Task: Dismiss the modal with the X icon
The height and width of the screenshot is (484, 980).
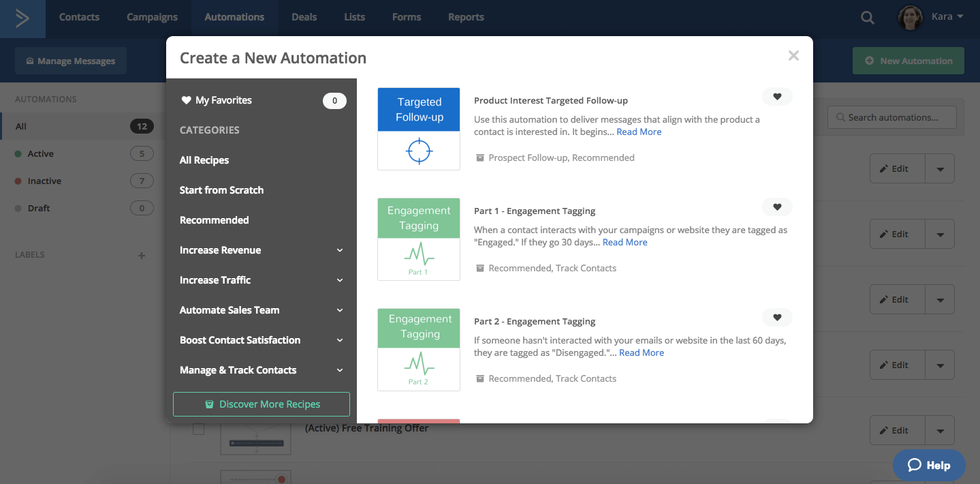Action: point(793,55)
